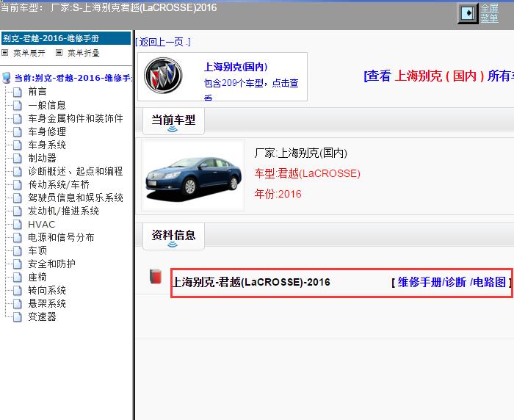Select the 资料信息 tab
This screenshot has width=514, height=420.
[173, 236]
